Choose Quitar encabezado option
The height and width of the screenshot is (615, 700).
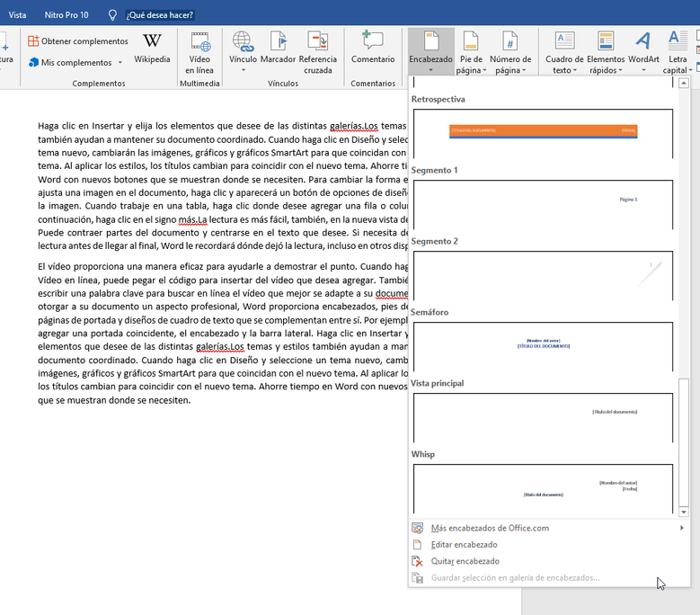coord(465,561)
